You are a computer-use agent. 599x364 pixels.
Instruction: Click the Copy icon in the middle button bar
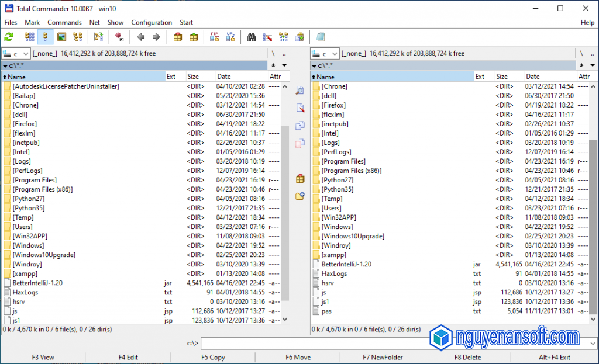300,126
